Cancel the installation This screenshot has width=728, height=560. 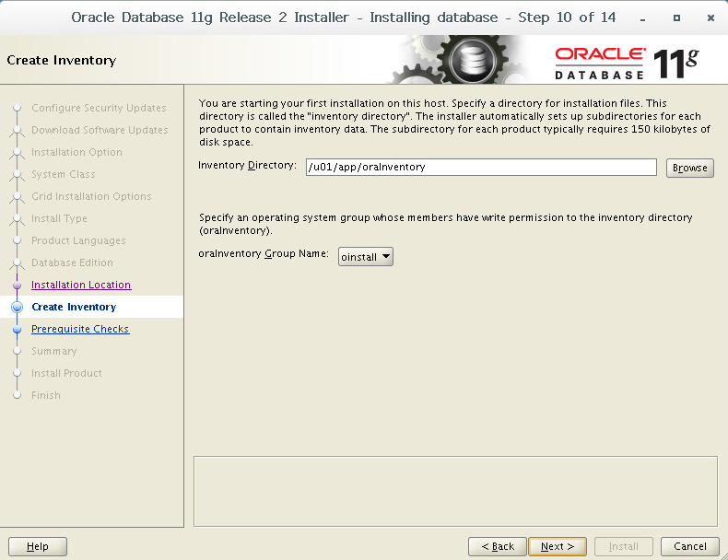pyautogui.click(x=690, y=546)
